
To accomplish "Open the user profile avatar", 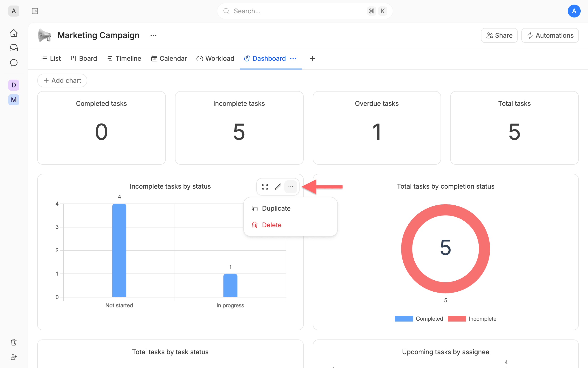I will (574, 11).
